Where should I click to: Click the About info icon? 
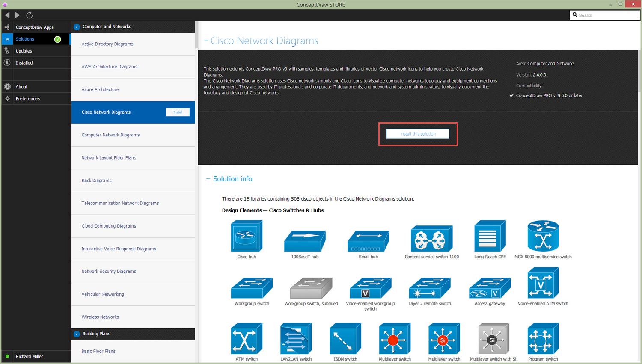[x=7, y=86]
